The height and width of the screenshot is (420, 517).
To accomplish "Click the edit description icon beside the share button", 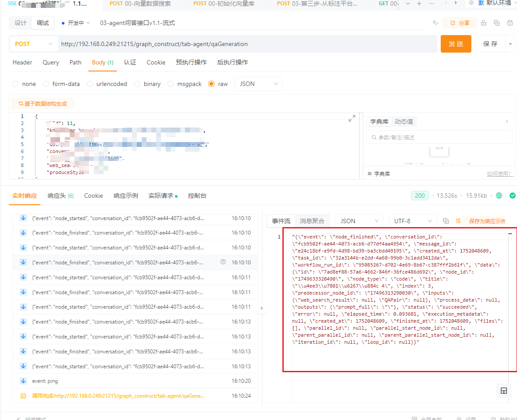I will point(435,23).
